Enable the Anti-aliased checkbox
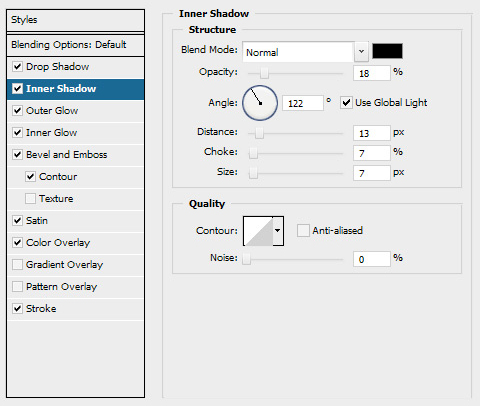 coord(303,231)
